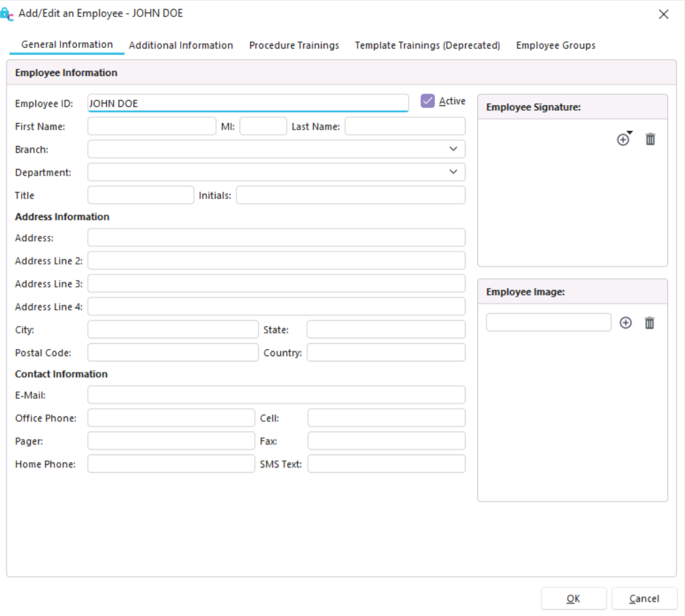Click the add employee image plus icon
The image size is (685, 616).
click(625, 323)
